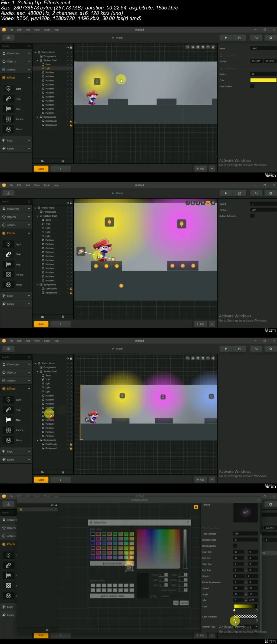Select the Particle effect icon in the 00:04:36 frame
The image size is (277, 644).
click(x=8, y=119)
